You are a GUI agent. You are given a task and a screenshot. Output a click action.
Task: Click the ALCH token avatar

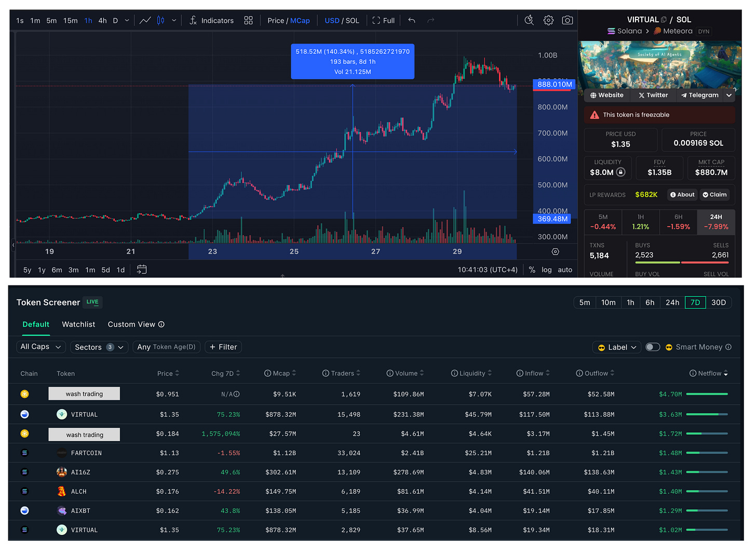coord(62,491)
